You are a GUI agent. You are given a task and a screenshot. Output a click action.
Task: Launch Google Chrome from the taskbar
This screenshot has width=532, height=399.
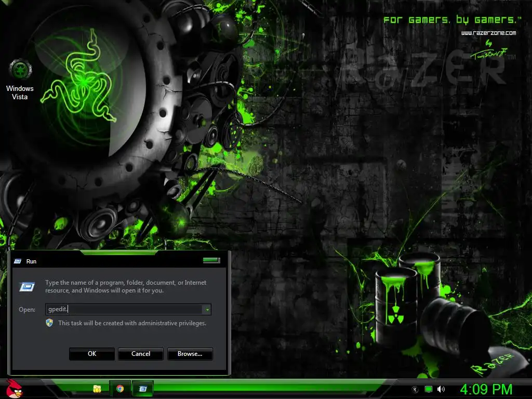120,389
